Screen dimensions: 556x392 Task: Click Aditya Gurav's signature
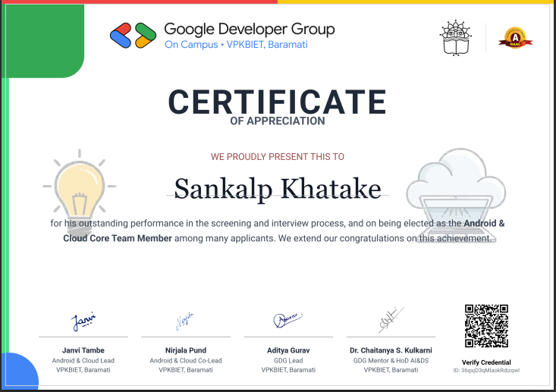287,320
